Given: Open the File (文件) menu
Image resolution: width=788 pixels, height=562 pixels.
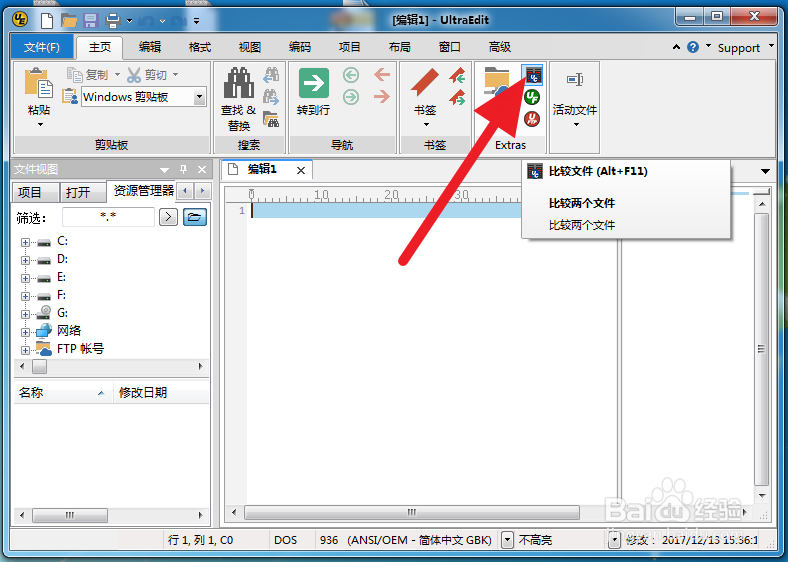Looking at the screenshot, I should click(x=42, y=47).
